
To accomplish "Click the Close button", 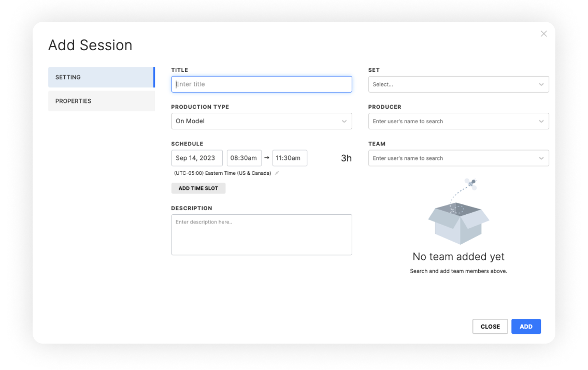I will pyautogui.click(x=490, y=326).
